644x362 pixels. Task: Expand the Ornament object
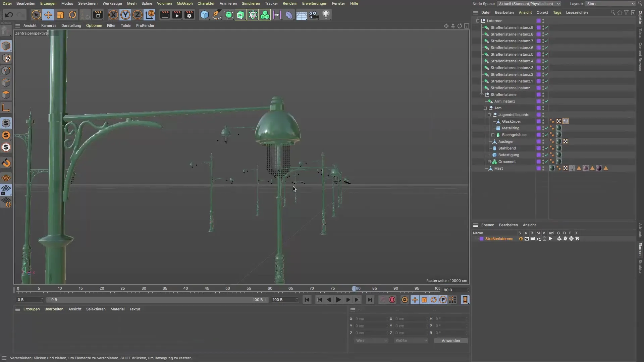pos(489,162)
